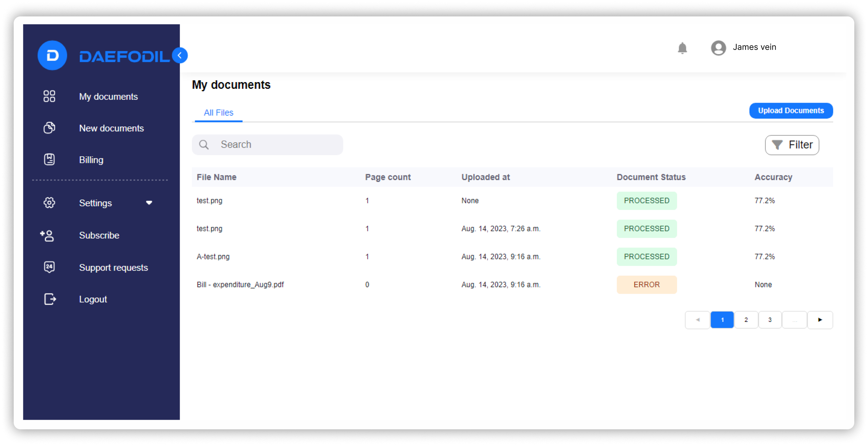Click the Upload Documents button
868x446 pixels.
[791, 111]
